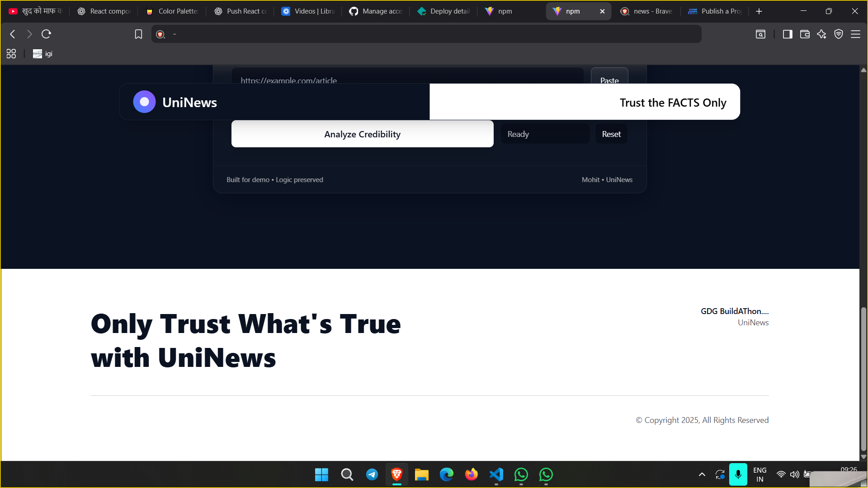Click the UniNews circular logo icon
The width and height of the screenshot is (868, 488).
coord(144,102)
